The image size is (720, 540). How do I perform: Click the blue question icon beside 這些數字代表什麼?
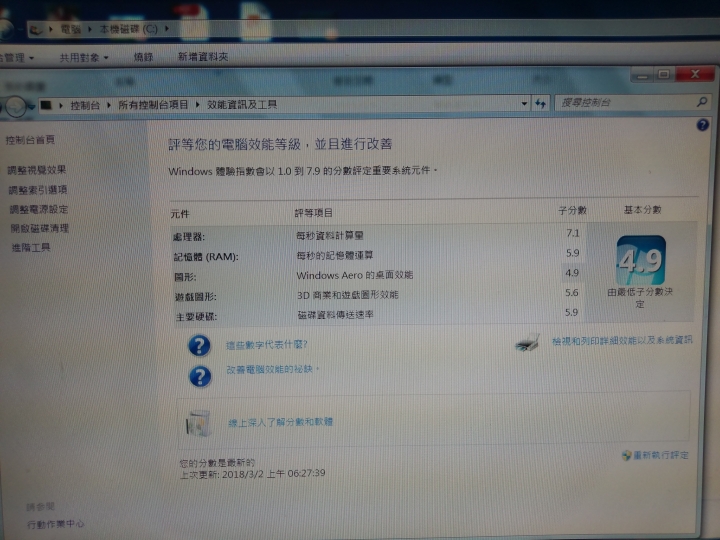pos(199,345)
